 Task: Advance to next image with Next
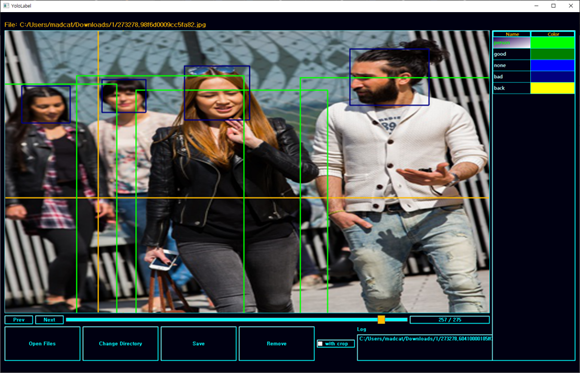(49, 320)
